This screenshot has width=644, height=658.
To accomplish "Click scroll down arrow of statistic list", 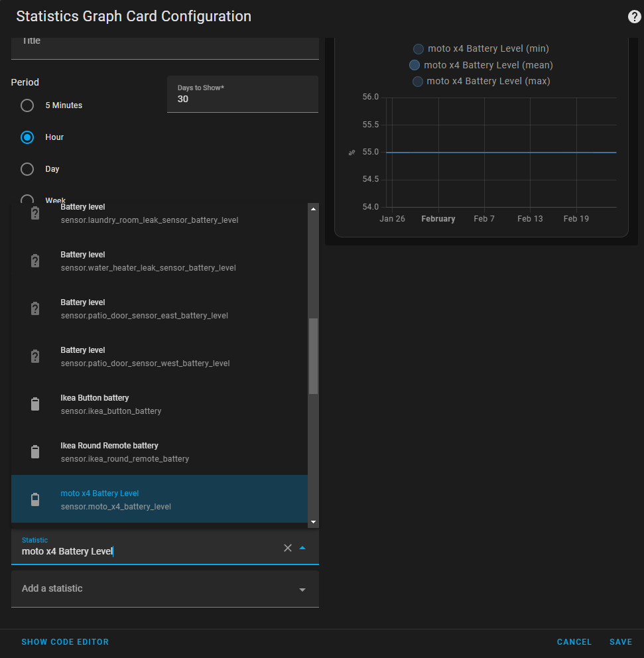I will point(313,522).
